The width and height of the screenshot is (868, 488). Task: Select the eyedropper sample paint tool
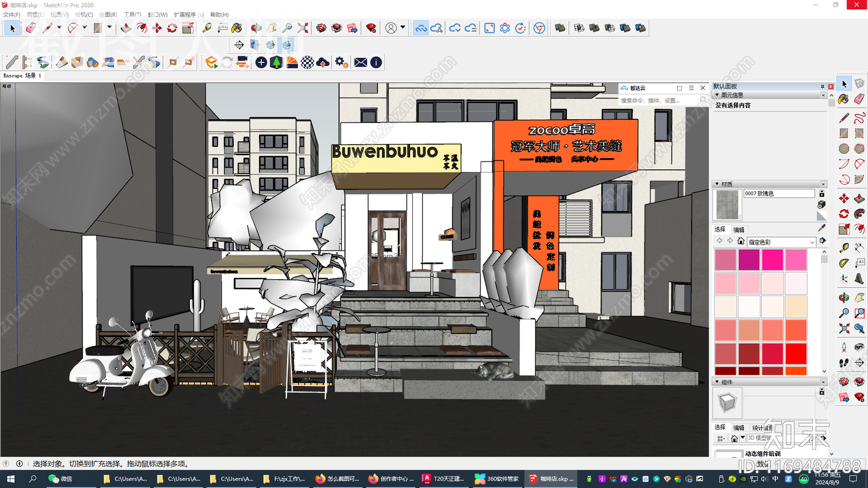tap(822, 228)
